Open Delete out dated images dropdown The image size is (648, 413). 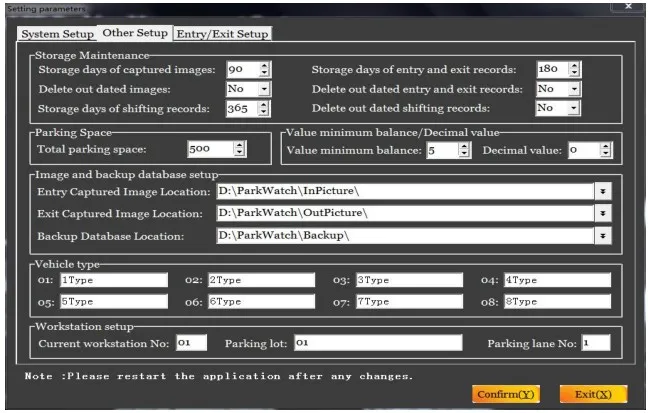tap(264, 88)
